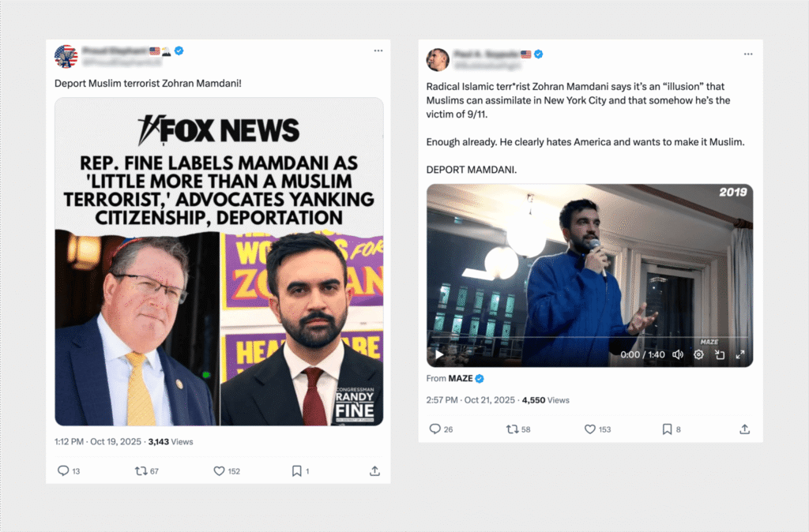This screenshot has width=809, height=532.
Task: Toggle like on the right-side tweet
Action: 589,429
